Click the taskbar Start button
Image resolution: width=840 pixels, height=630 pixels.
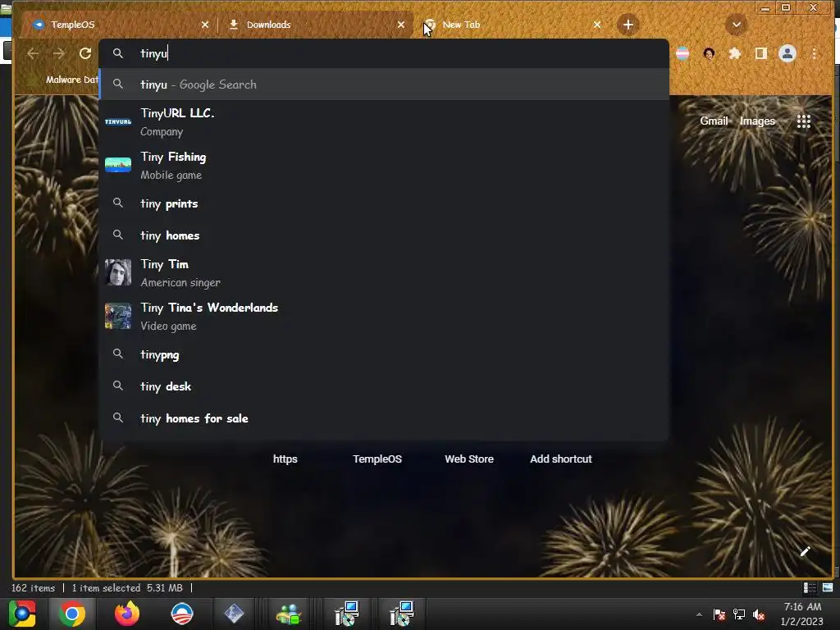(x=22, y=614)
